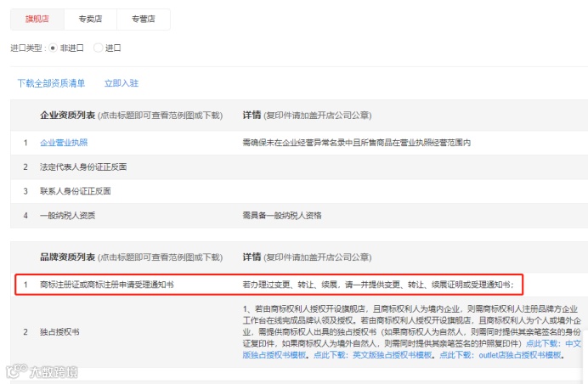Click the 若办理过变更、转让、续展 detail text
The image size is (588, 384).
click(378, 285)
